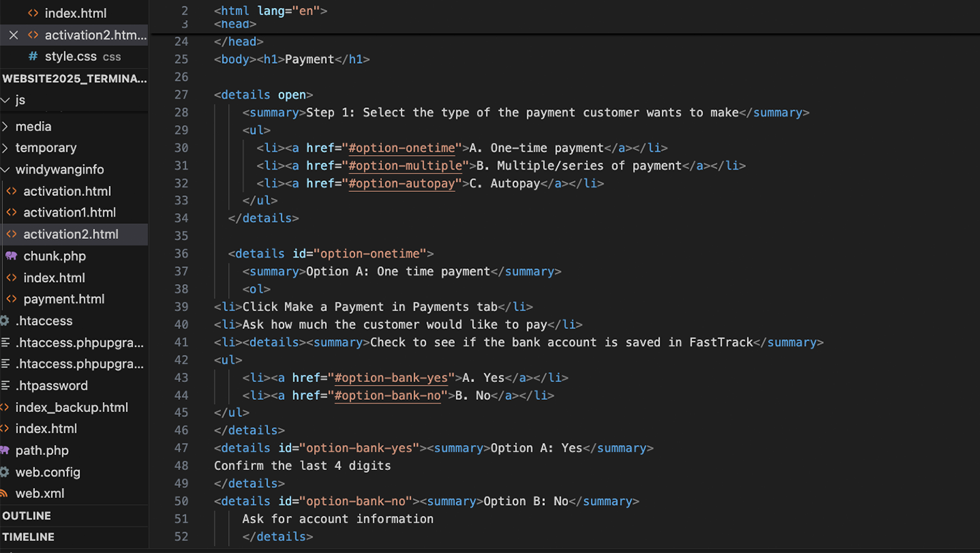Click the CSS hash icon beside style.css
Screen dimensions: 980x553
tap(33, 57)
